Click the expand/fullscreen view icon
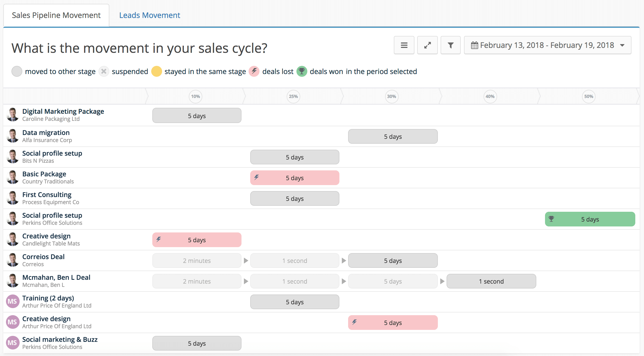 click(427, 45)
